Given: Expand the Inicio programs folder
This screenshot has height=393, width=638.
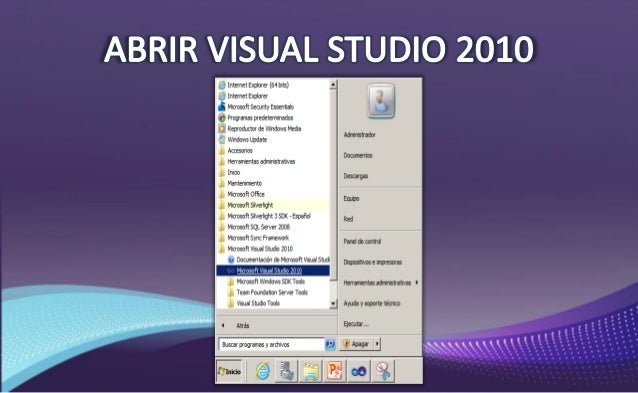Looking at the screenshot, I should 273,172.
